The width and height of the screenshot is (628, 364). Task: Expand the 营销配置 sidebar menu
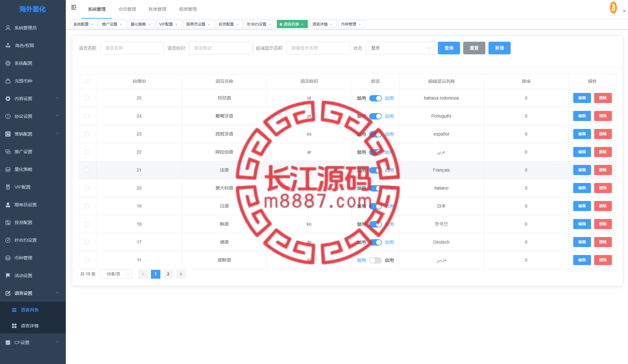click(58, 133)
